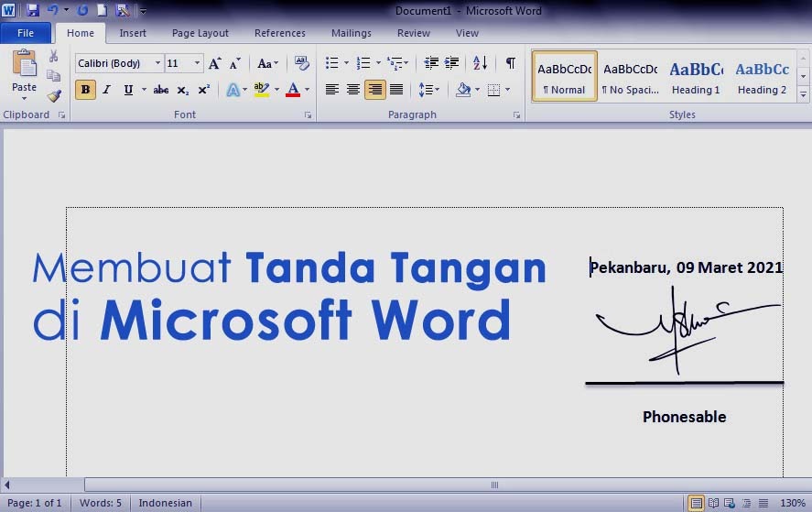Click on the handwritten signature image
This screenshot has width=812, height=512.
click(687, 331)
